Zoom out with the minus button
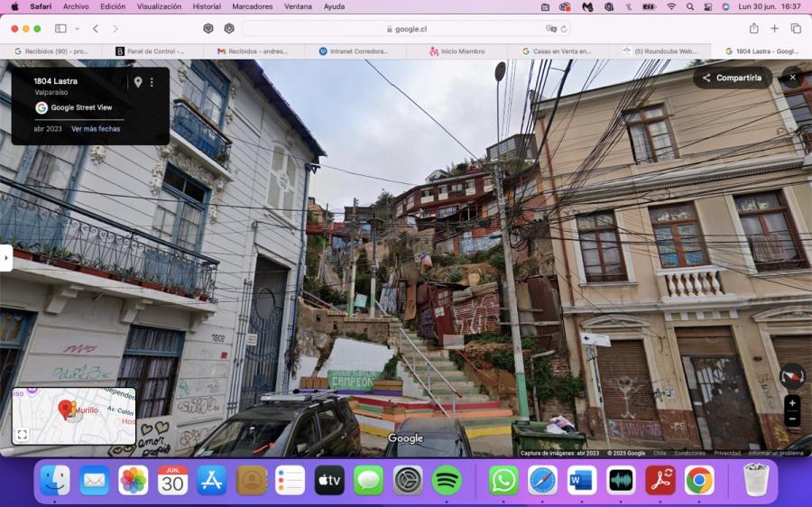812x507 pixels. coord(792,419)
